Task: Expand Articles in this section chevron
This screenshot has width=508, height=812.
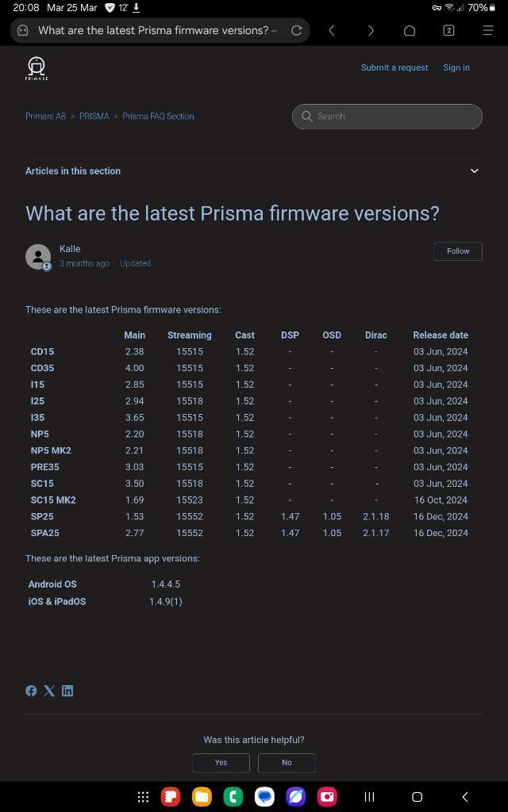Action: point(475,171)
